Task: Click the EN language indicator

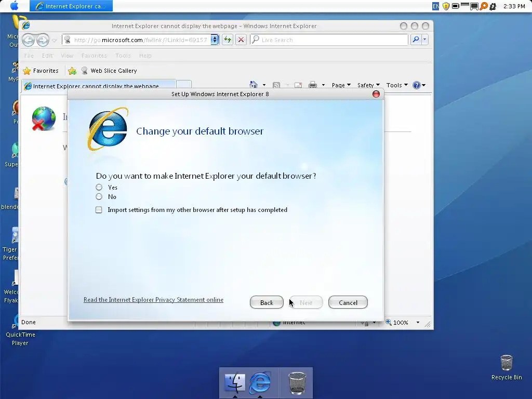Action: 436,6
